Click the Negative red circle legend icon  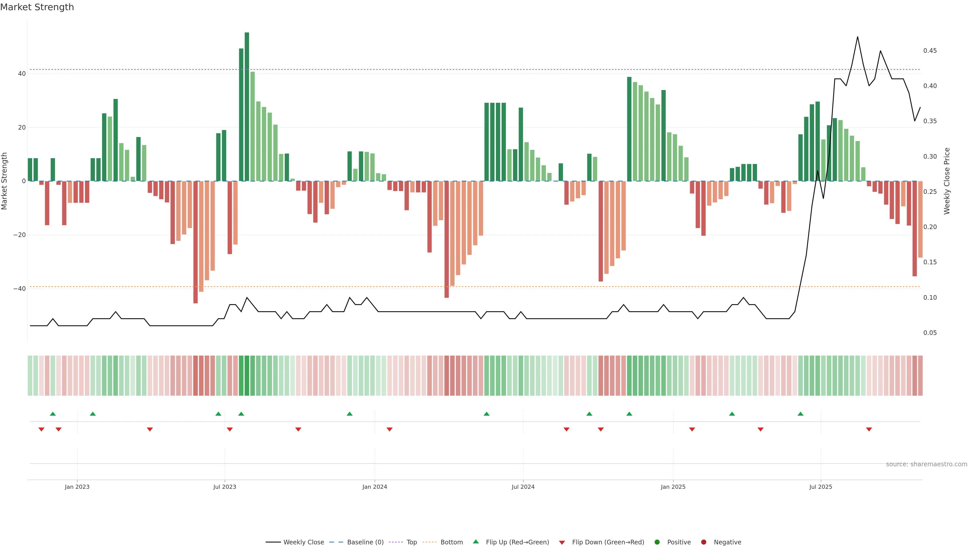(x=703, y=542)
